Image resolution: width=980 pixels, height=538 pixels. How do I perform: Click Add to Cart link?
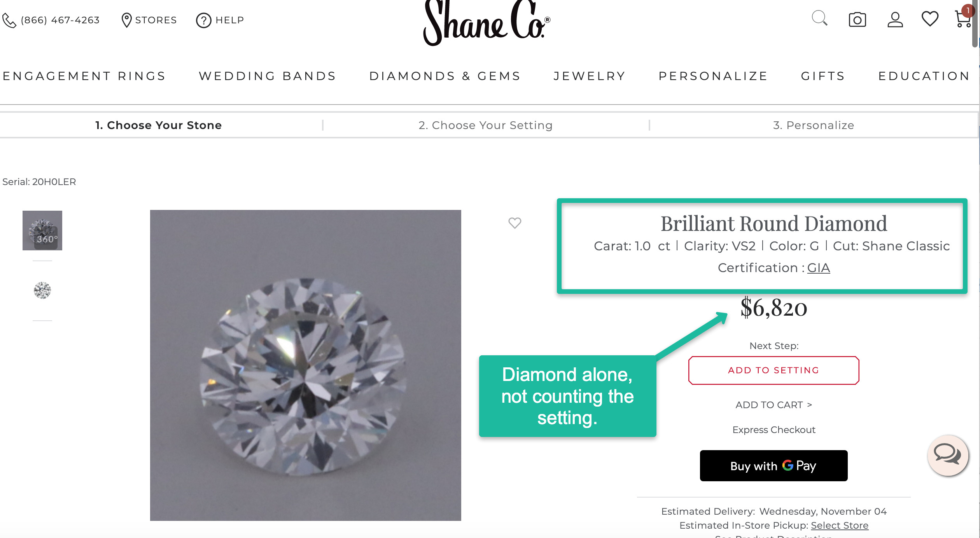coord(773,405)
